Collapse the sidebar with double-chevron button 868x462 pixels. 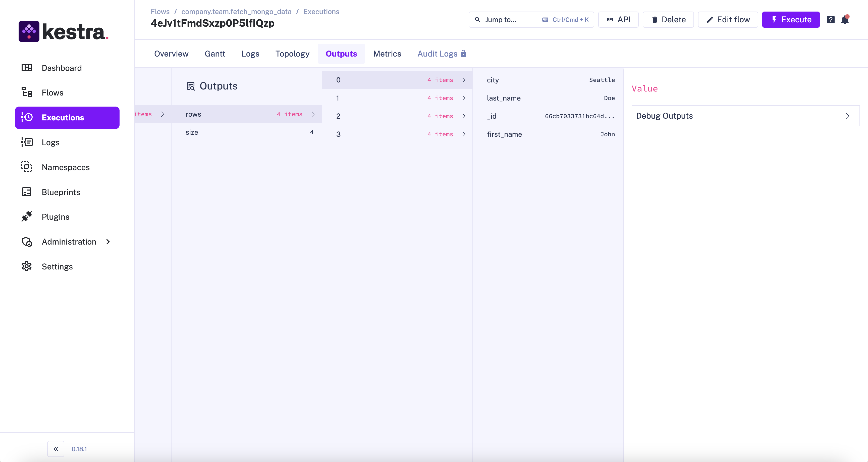point(56,449)
